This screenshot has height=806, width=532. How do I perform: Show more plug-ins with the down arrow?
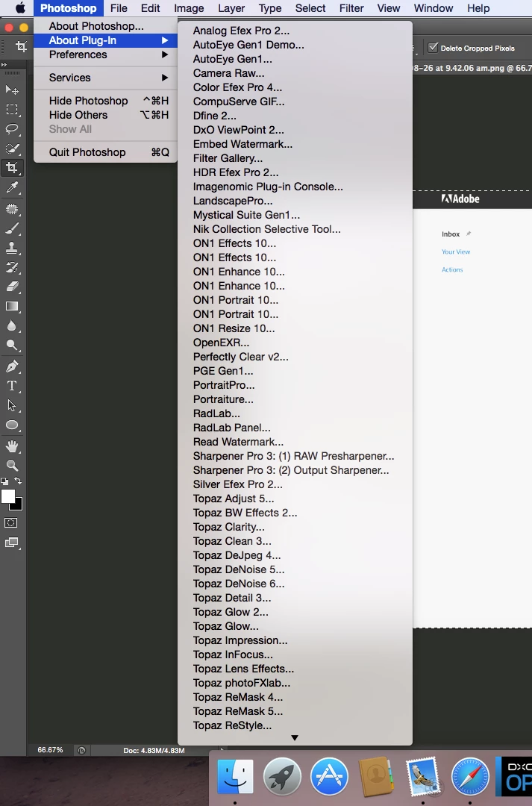(295, 737)
